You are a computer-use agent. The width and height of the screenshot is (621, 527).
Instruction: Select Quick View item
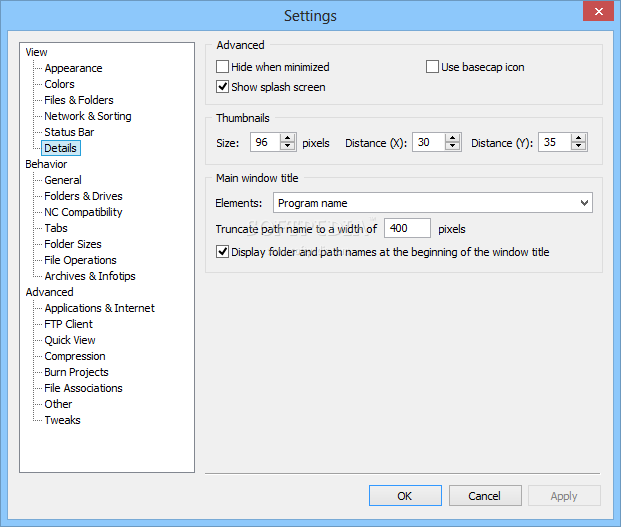[70, 340]
